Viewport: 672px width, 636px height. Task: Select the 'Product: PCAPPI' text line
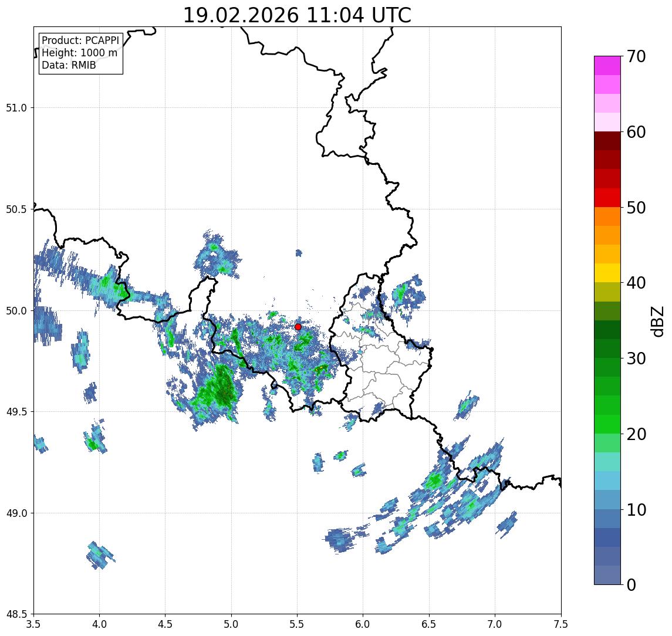pyautogui.click(x=80, y=40)
